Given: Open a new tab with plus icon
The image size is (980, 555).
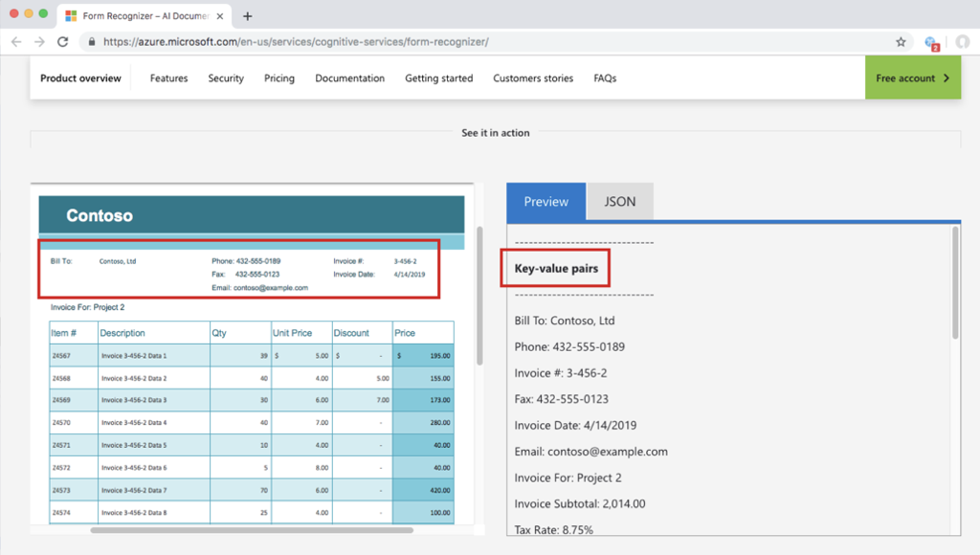Looking at the screenshot, I should click(248, 16).
